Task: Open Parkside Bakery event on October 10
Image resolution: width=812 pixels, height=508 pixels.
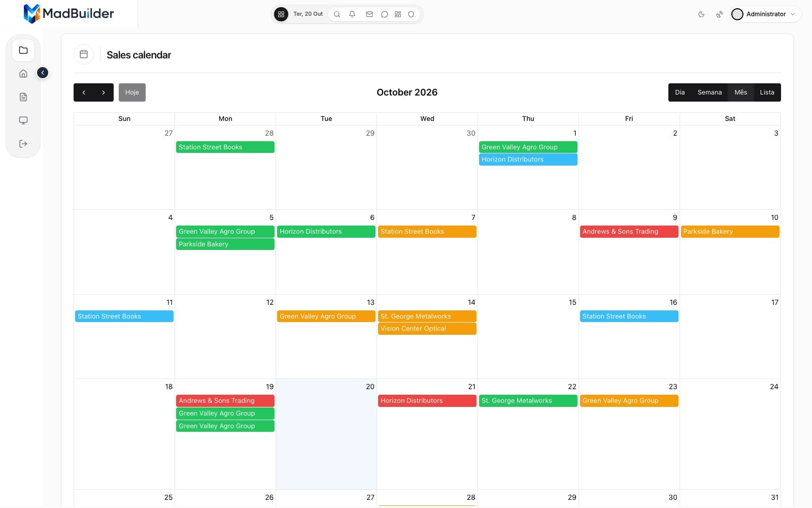Action: [x=730, y=232]
